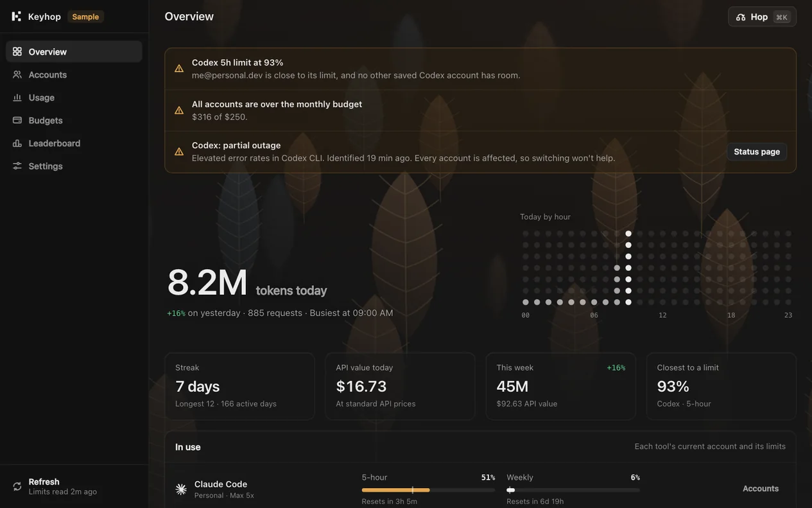
Task: Click the Keyhop logo icon
Action: pyautogui.click(x=17, y=17)
